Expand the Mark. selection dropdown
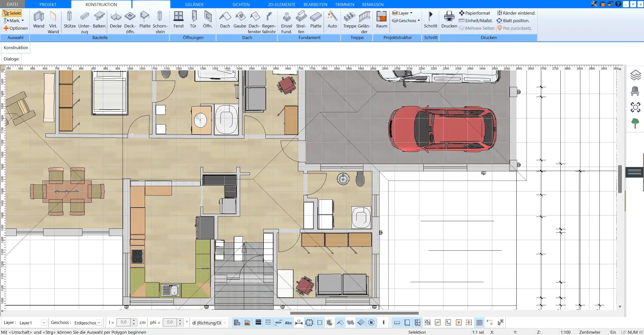 (14, 20)
